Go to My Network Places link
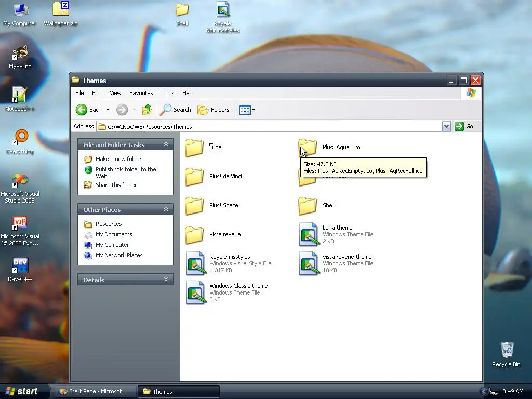Screen dimensions: 532x399 coord(119,255)
